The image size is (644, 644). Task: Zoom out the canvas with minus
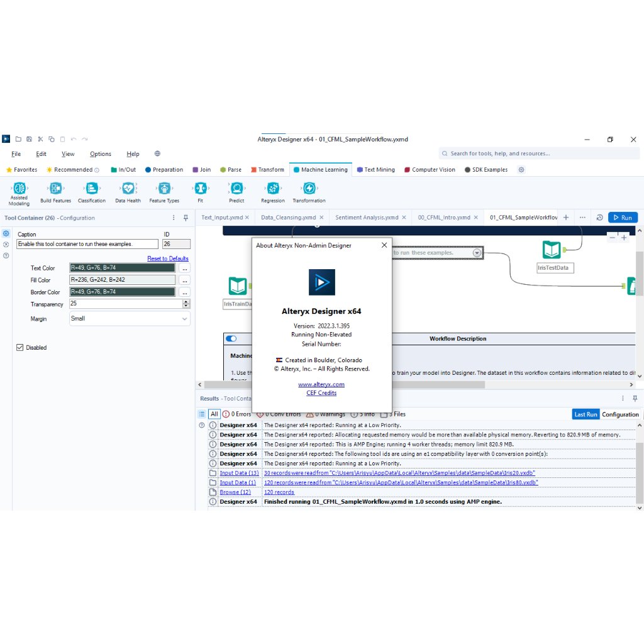pyautogui.click(x=613, y=237)
